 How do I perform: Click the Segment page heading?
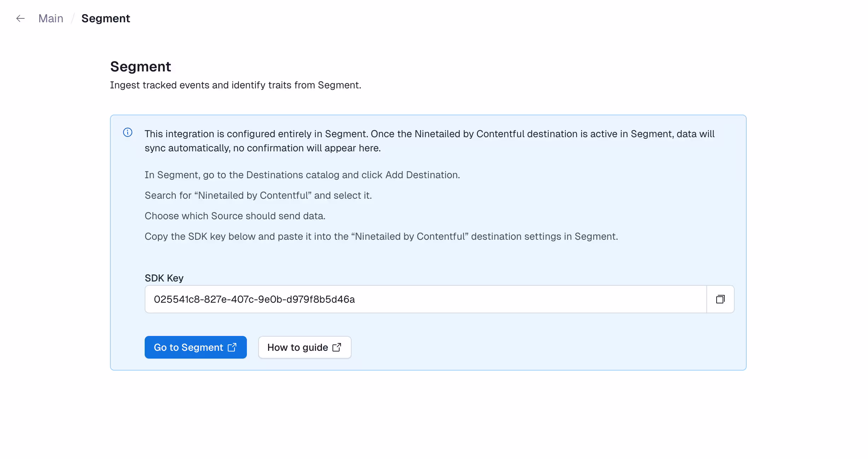140,66
